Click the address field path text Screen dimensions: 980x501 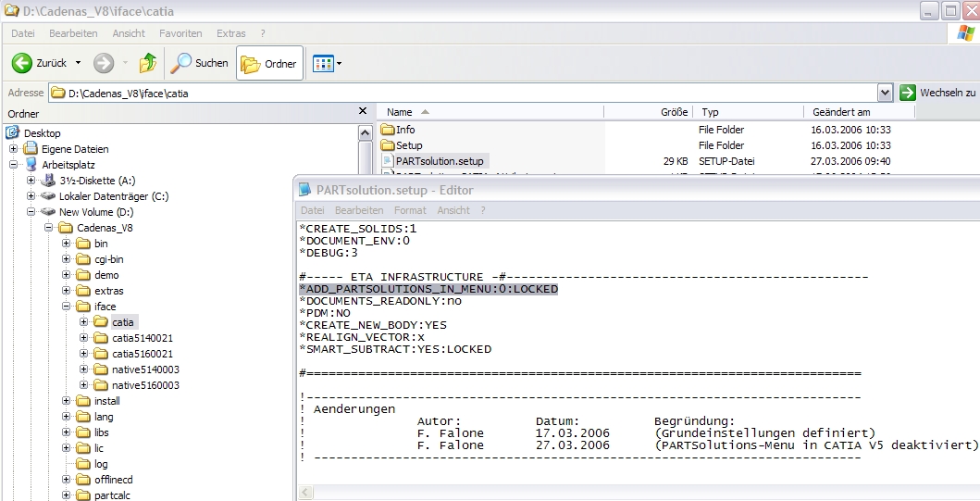128,94
